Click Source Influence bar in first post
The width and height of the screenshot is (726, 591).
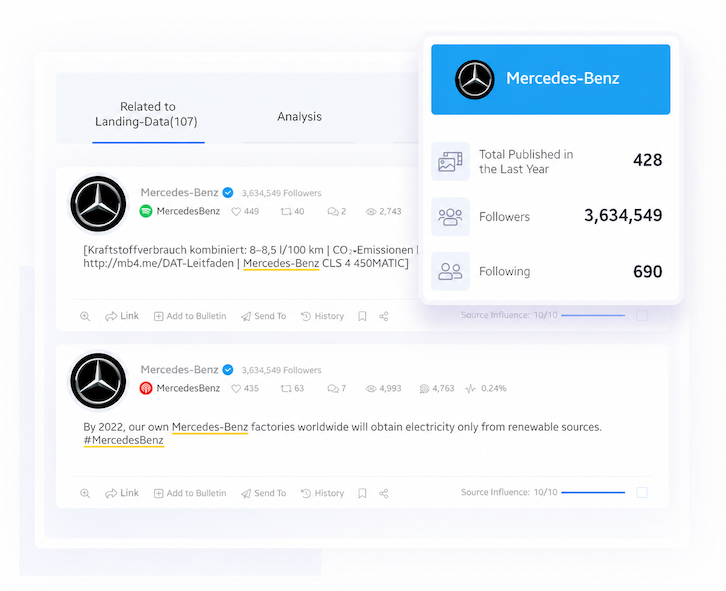point(593,315)
